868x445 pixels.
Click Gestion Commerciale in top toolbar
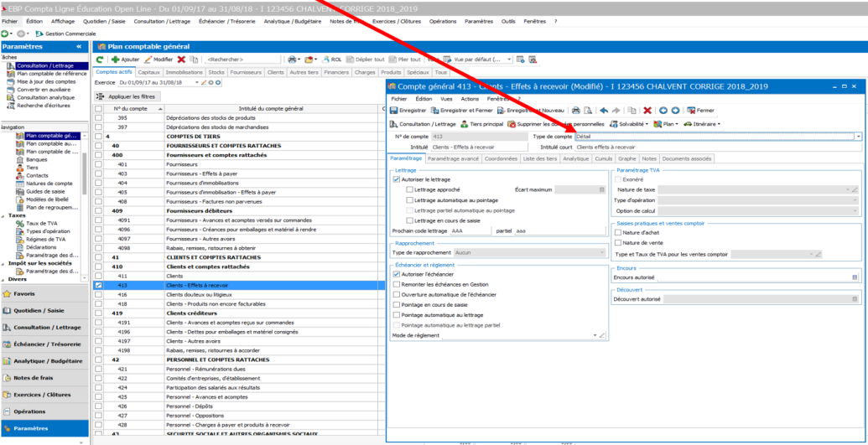coord(65,34)
